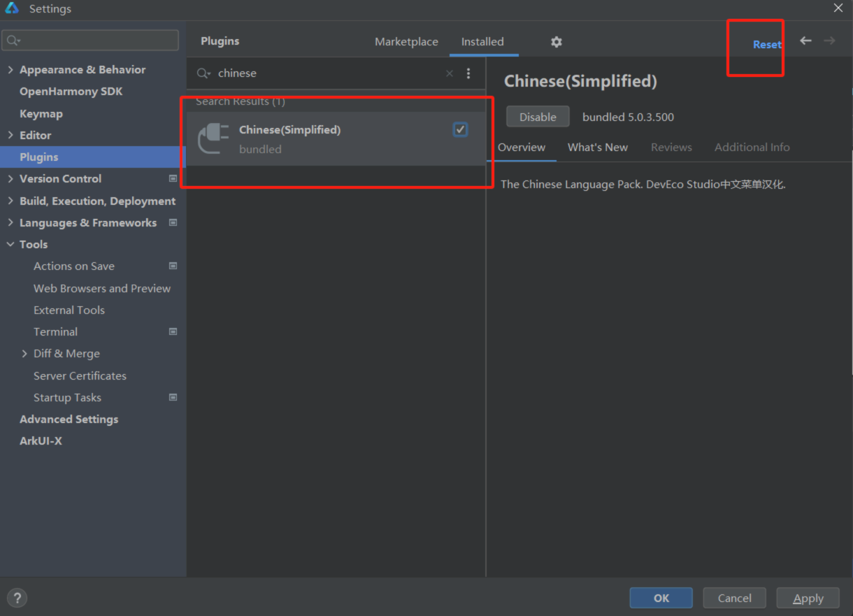The image size is (853, 616).
Task: Click project-level icon beside Version Control
Action: (x=173, y=179)
